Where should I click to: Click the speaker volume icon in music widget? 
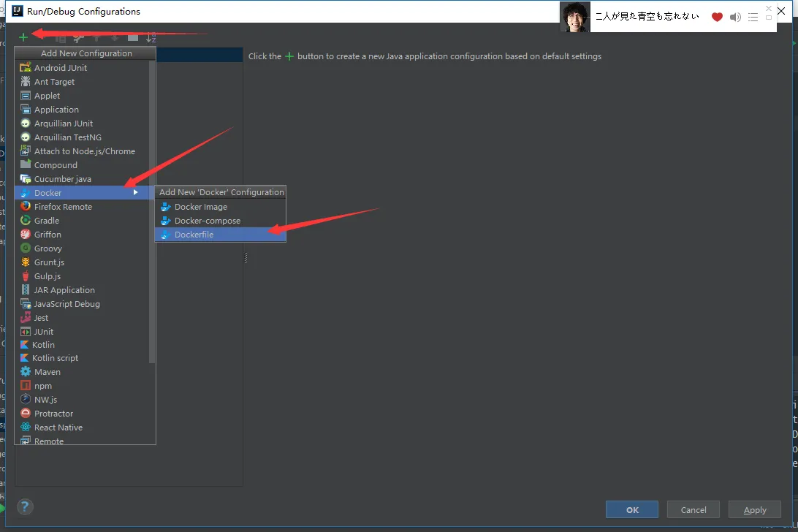click(735, 18)
